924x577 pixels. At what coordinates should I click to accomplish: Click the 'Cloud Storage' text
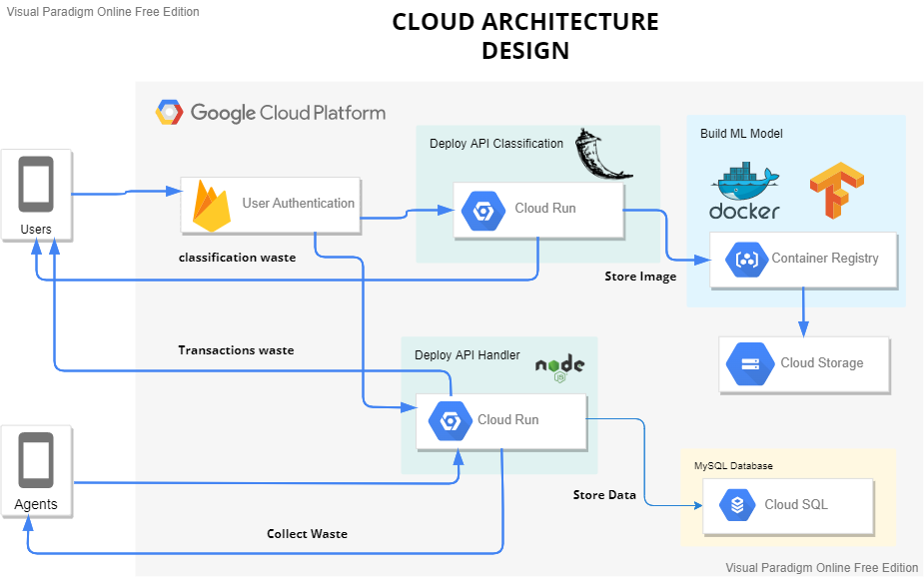click(x=822, y=362)
